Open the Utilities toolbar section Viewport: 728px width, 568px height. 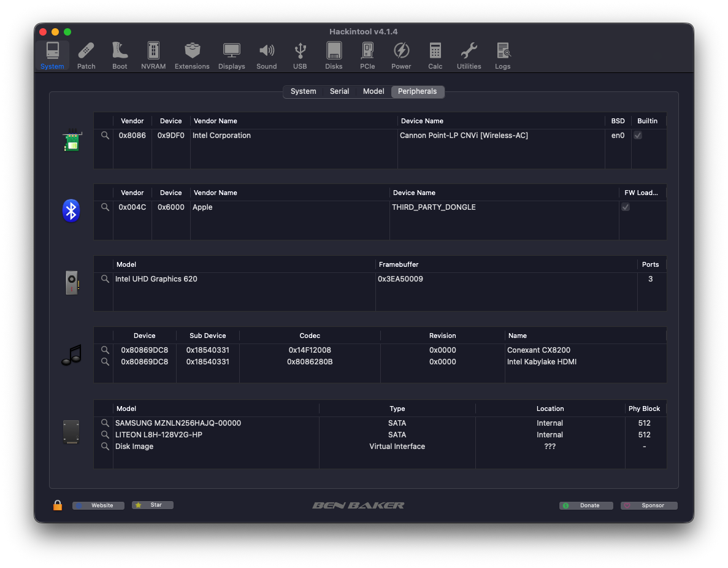tap(469, 56)
